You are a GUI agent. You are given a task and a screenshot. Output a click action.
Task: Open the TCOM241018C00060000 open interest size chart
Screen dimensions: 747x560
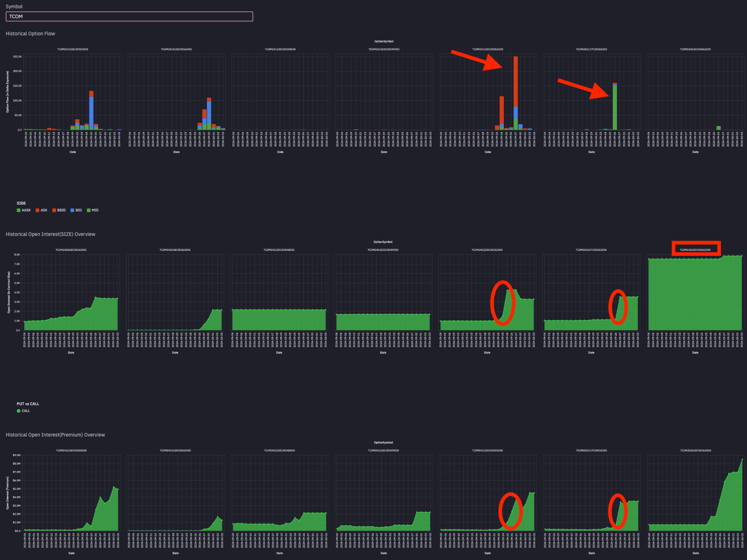175,293
